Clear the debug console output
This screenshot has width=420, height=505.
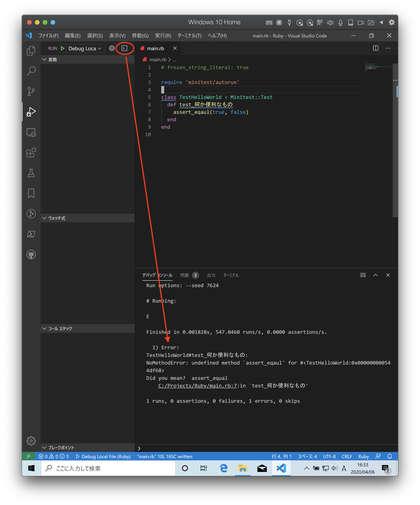[x=363, y=275]
